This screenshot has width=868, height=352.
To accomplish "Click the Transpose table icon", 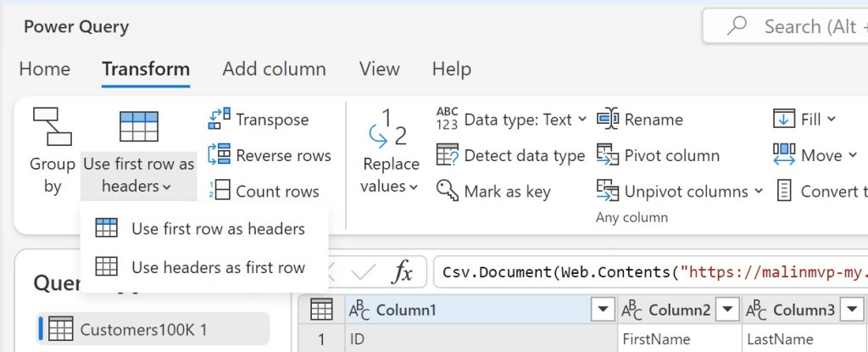I will pos(220,120).
